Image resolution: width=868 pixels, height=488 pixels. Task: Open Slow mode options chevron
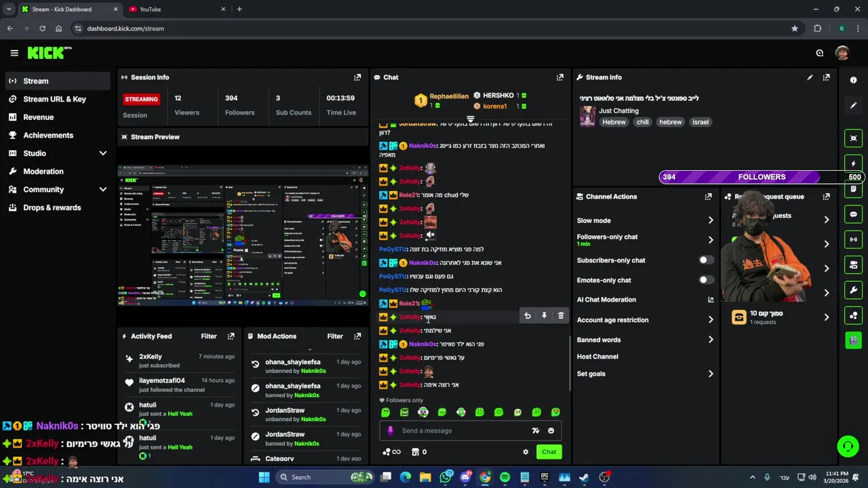coord(711,220)
